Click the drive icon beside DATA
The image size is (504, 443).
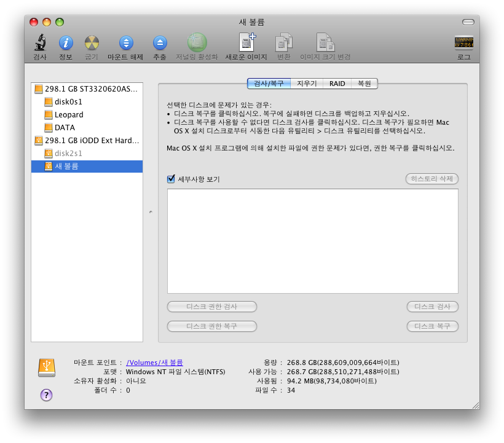coord(48,128)
